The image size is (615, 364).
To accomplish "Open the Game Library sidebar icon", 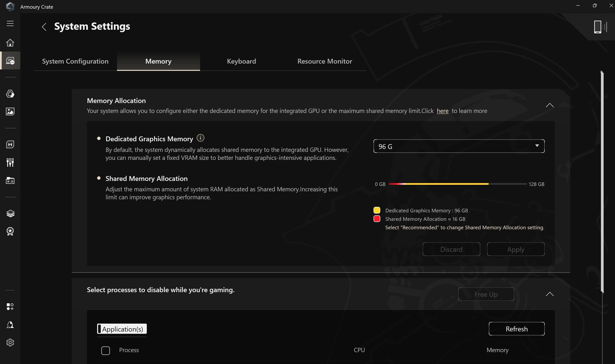I will [10, 181].
